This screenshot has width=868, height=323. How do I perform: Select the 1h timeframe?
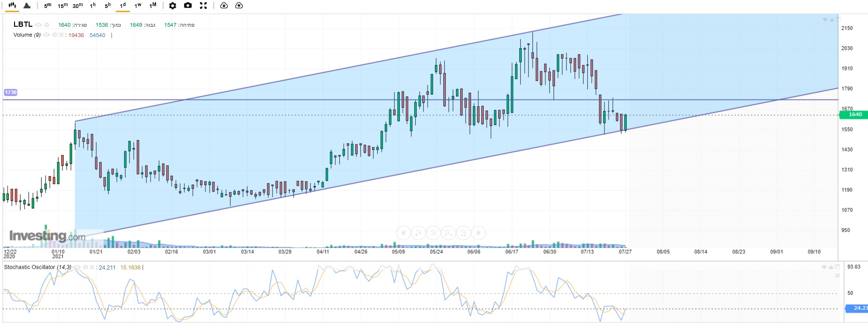pyautogui.click(x=93, y=6)
